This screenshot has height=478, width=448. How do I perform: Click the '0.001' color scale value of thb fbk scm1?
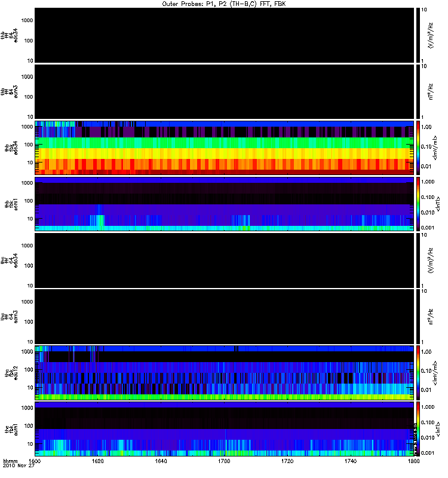(427, 228)
